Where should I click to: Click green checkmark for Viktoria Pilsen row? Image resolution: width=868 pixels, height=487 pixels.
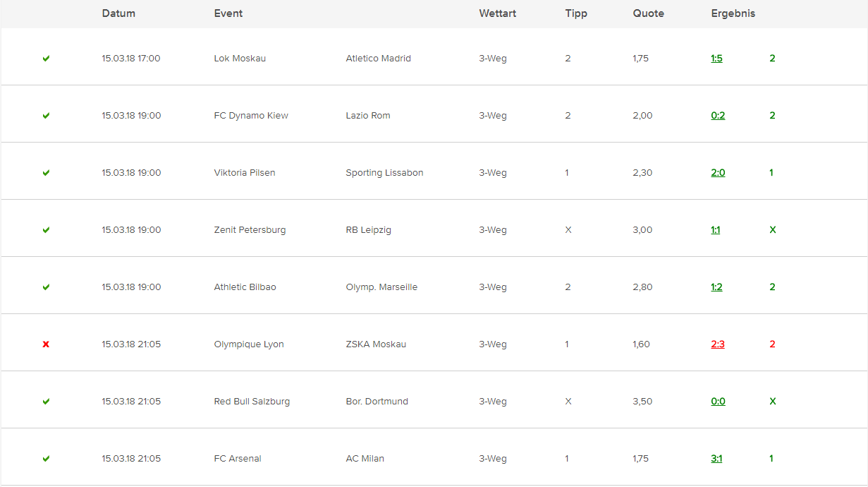pyautogui.click(x=46, y=173)
